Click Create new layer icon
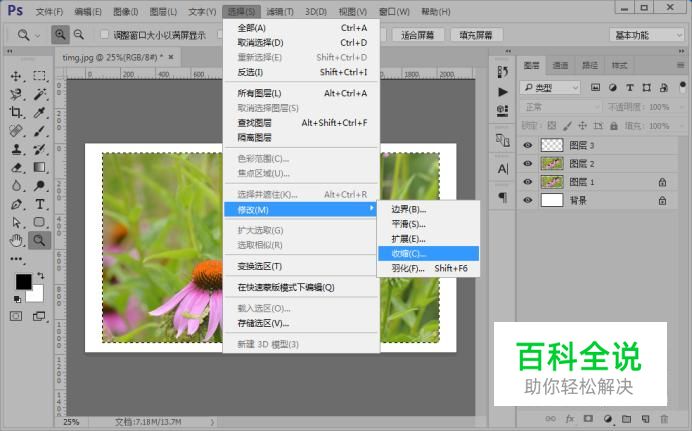 pos(645,419)
